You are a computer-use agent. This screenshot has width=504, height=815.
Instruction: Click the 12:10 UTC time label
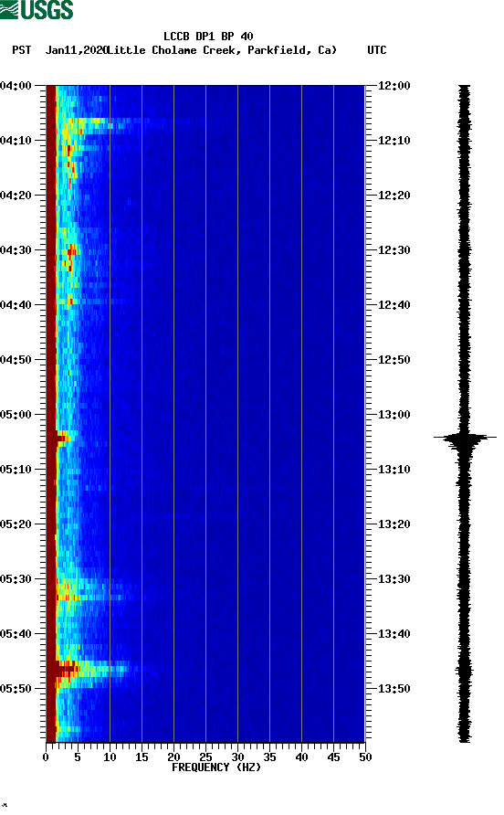394,141
